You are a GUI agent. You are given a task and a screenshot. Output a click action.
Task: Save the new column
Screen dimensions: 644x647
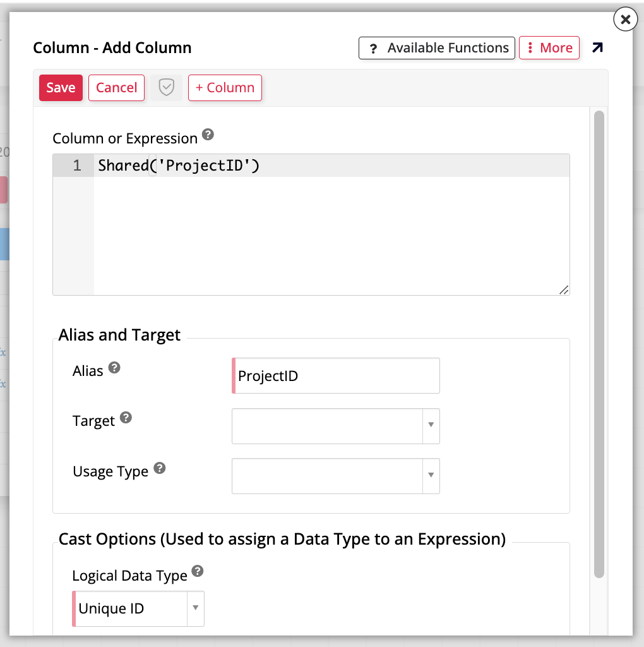click(x=61, y=88)
